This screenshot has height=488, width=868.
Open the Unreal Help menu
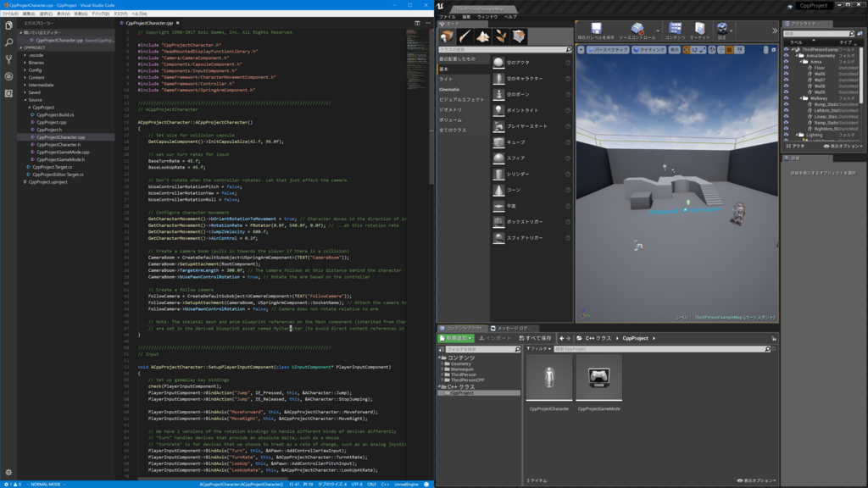point(509,17)
